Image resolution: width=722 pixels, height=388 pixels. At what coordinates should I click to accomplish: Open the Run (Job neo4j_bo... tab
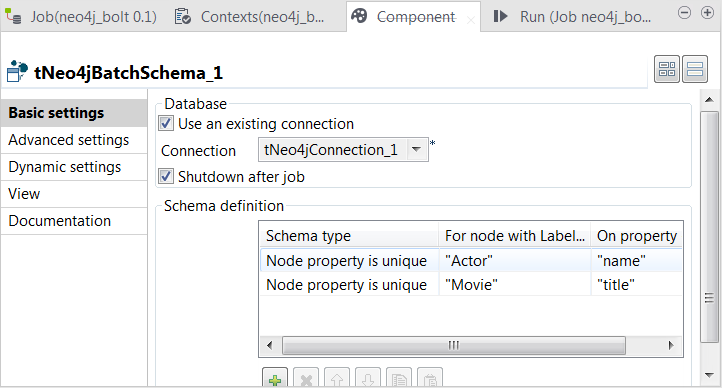(x=572, y=17)
